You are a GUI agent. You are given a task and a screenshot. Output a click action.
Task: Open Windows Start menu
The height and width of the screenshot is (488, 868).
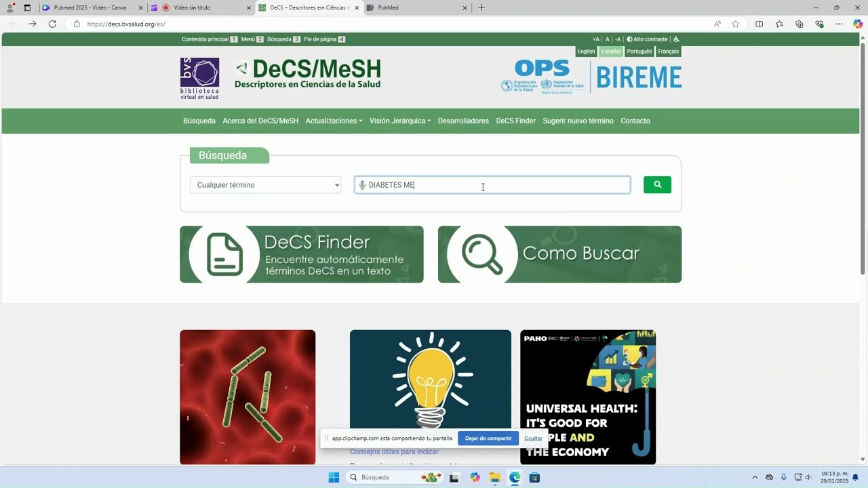[x=334, y=477]
